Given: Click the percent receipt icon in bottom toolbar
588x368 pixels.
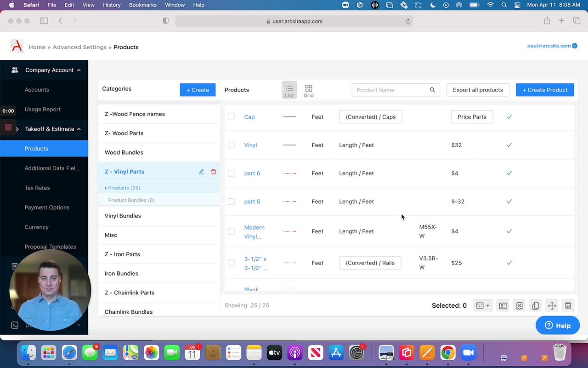Looking at the screenshot, I should coord(520,306).
